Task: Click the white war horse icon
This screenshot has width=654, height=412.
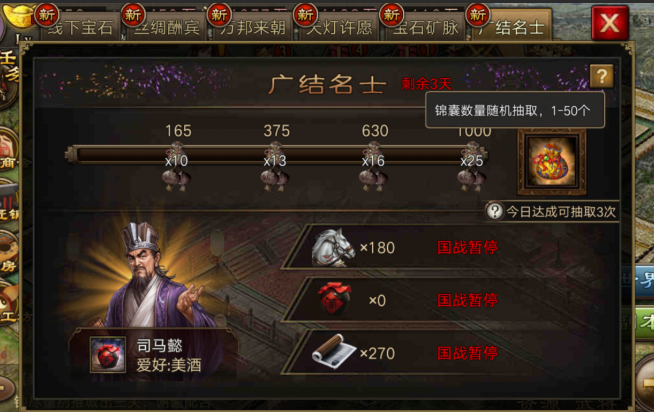Action: tap(333, 247)
